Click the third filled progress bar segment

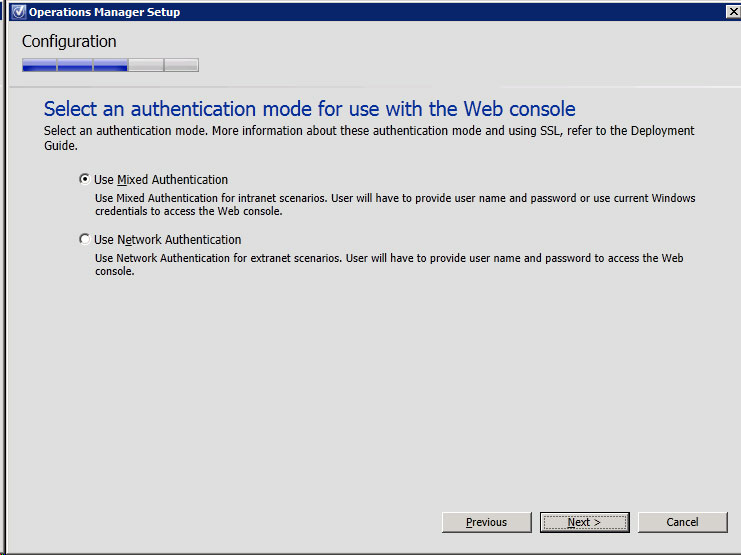click(x=110, y=65)
